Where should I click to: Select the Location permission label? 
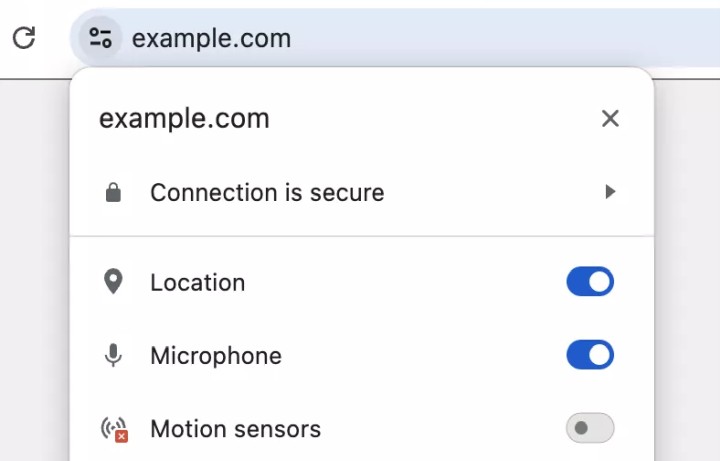tap(197, 283)
